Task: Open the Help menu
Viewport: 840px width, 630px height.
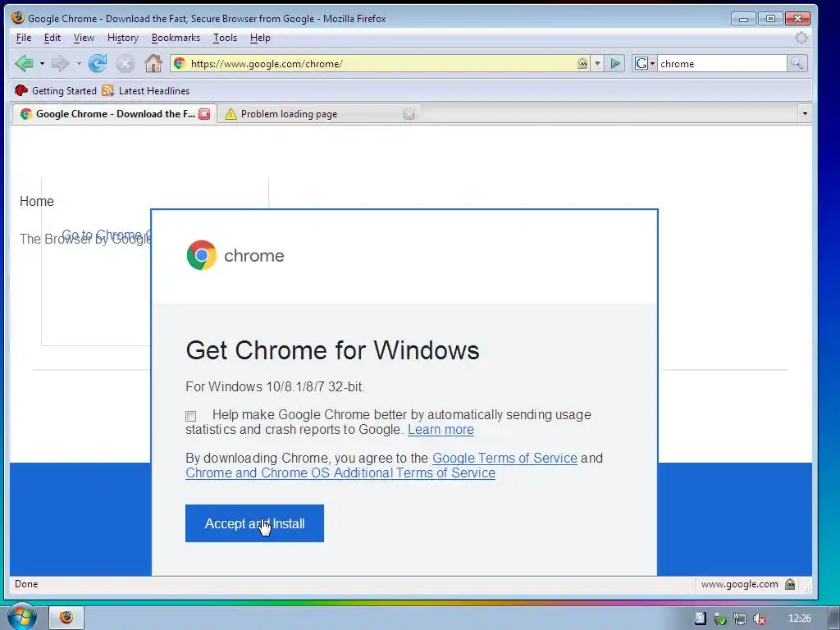Action: pos(260,38)
